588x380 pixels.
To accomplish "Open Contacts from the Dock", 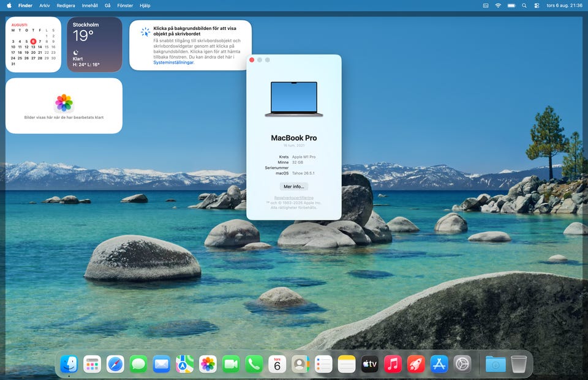I will 300,364.
